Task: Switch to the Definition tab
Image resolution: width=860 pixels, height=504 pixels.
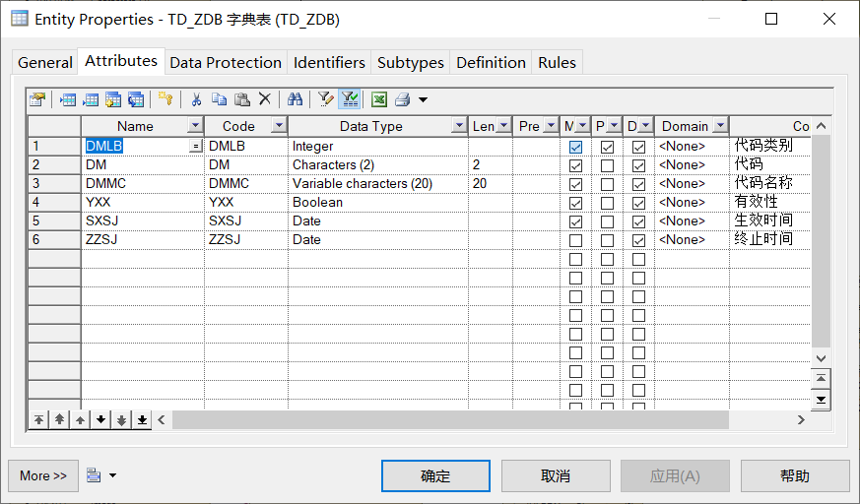Action: point(491,62)
